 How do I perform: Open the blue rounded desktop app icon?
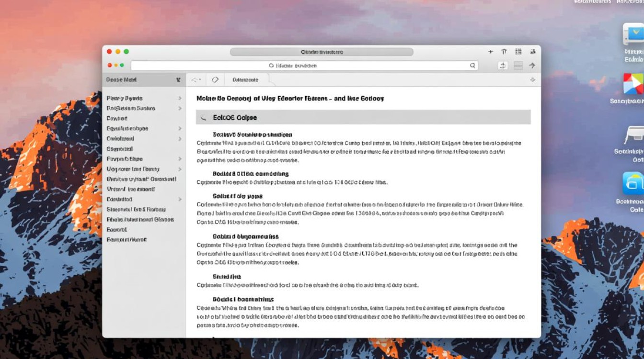click(x=633, y=183)
